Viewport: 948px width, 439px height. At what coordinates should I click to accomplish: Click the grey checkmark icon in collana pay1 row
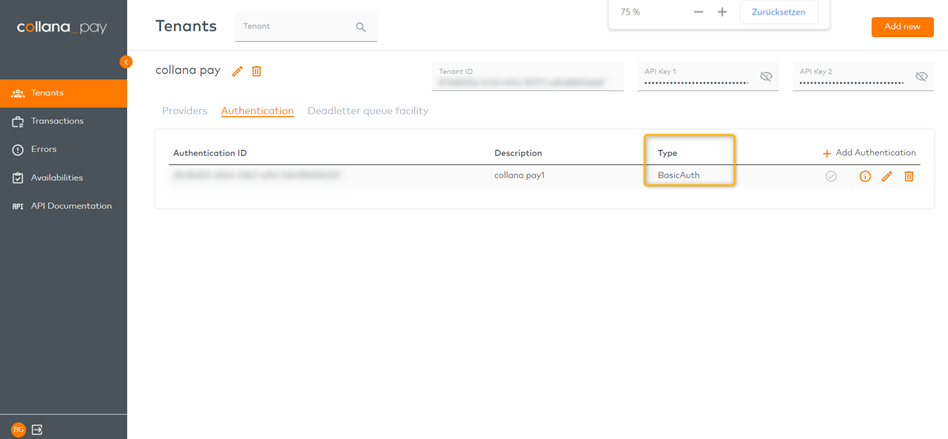(x=831, y=177)
